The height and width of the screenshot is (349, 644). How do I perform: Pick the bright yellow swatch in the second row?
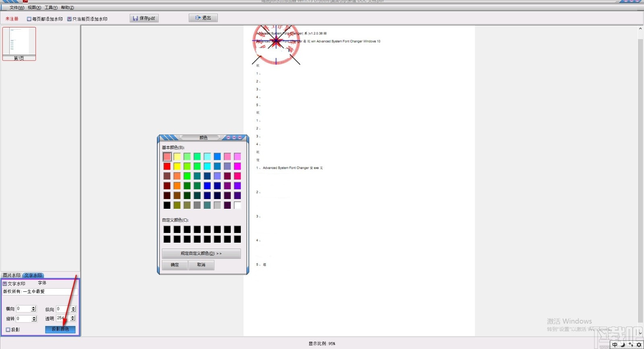(177, 166)
